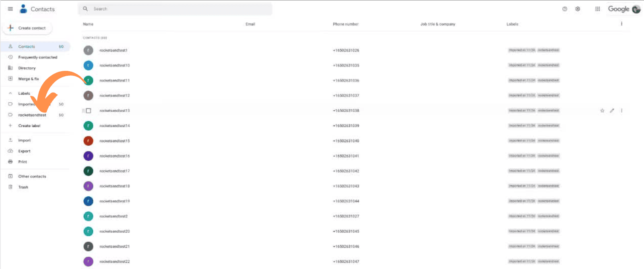Screen dimensions: 644x269
Task: Click the Labels column header
Action: point(512,24)
